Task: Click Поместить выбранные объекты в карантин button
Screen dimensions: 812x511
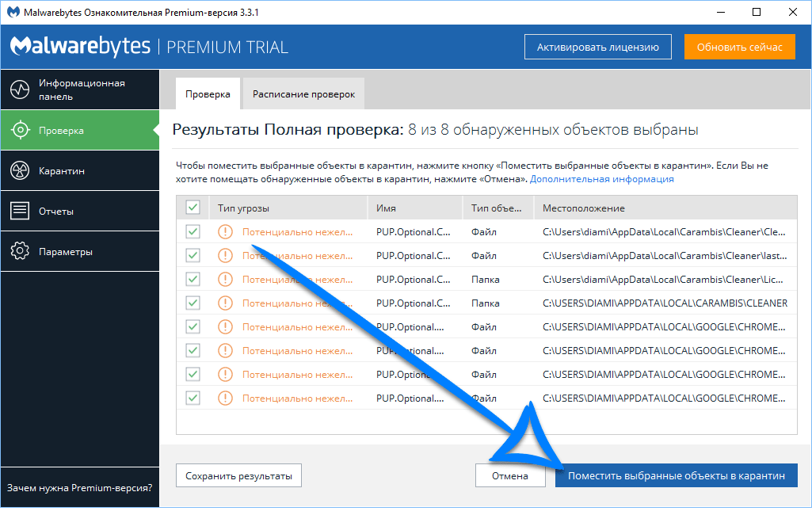Action: tap(676, 475)
